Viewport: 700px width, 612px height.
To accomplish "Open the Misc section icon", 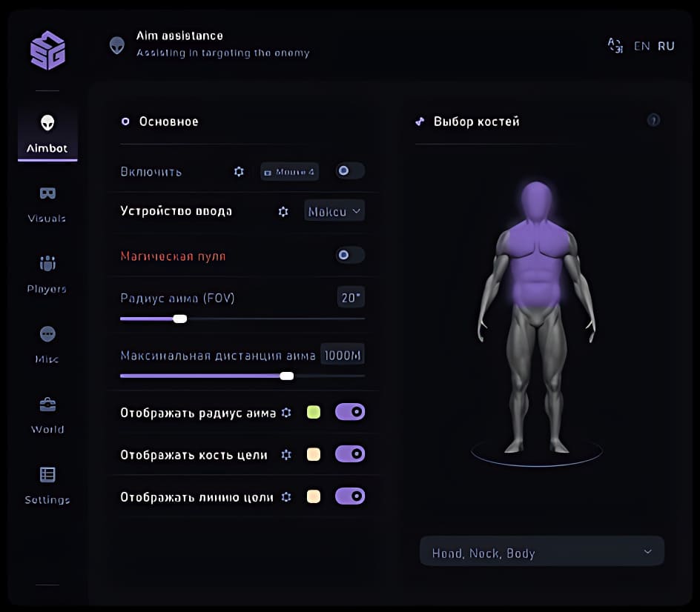I will [47, 335].
